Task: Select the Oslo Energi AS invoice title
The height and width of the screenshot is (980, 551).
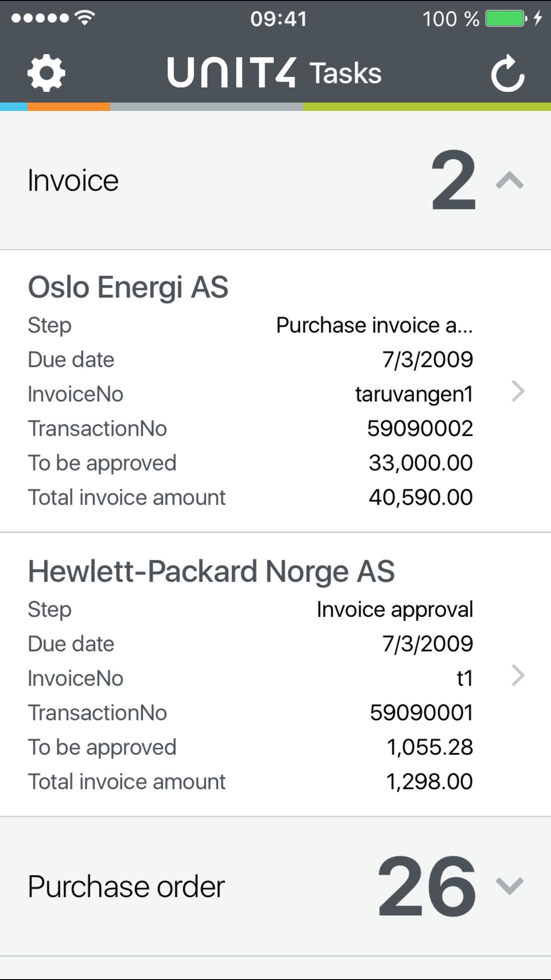Action: (128, 287)
